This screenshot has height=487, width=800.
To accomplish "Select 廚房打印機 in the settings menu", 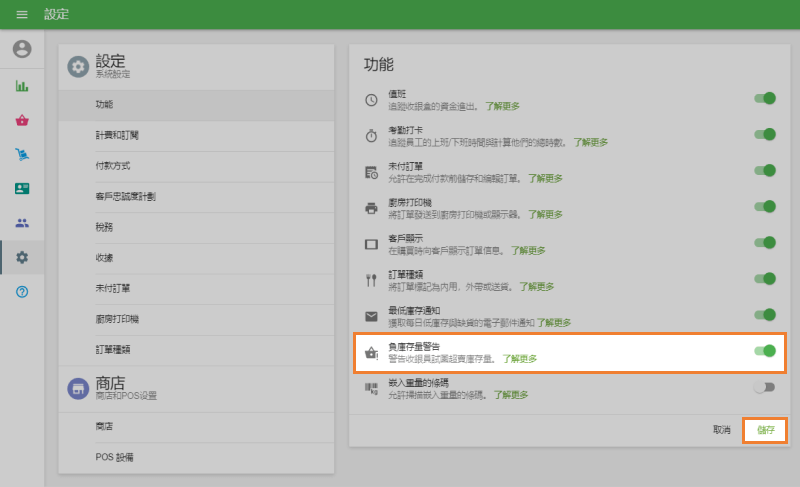I will pyautogui.click(x=196, y=319).
